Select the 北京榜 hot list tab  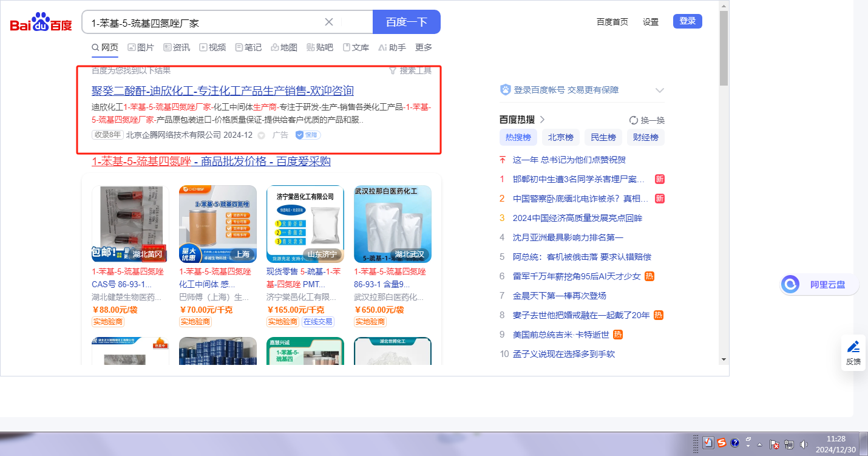tap(560, 137)
